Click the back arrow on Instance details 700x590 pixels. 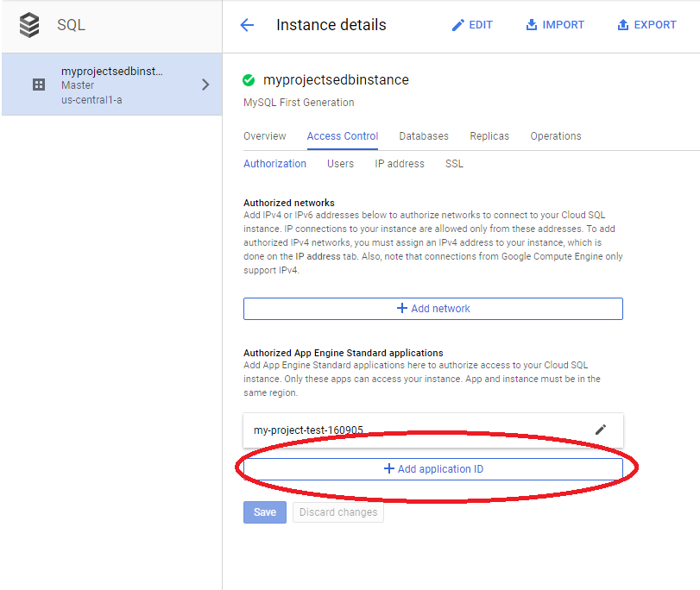click(x=248, y=25)
